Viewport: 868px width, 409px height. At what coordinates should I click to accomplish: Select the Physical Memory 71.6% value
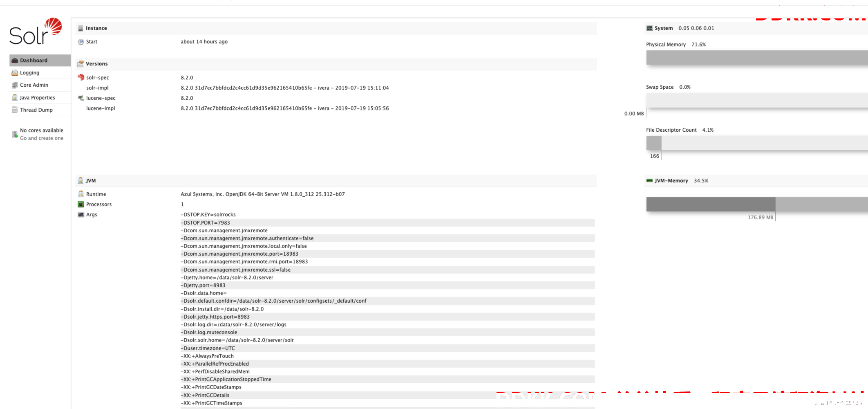click(x=698, y=45)
